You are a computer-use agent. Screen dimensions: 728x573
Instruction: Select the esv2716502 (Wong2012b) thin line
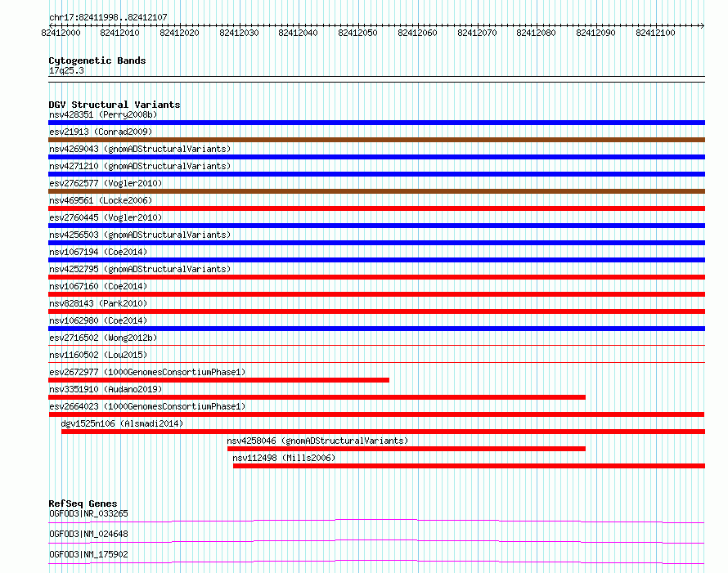[x=376, y=346]
